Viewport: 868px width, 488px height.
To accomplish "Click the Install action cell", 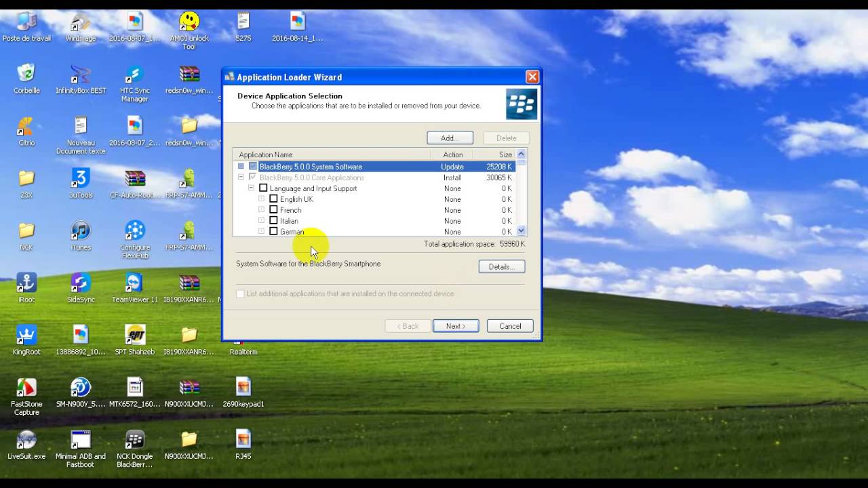I will (x=452, y=178).
